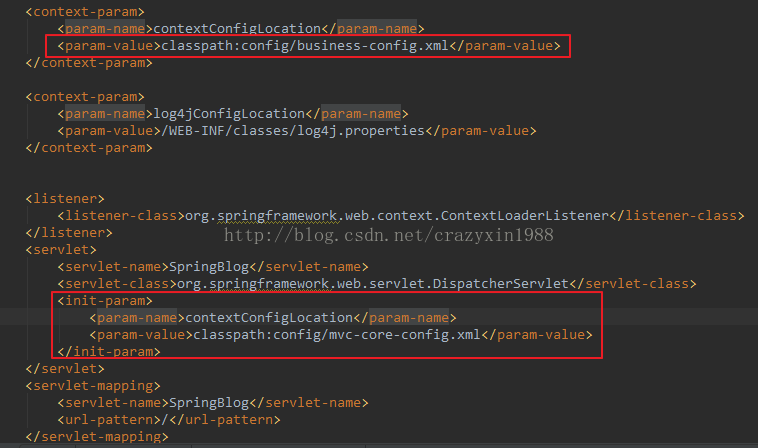This screenshot has width=758, height=448.
Task: Click the closing </listener> tag
Action: (69, 233)
